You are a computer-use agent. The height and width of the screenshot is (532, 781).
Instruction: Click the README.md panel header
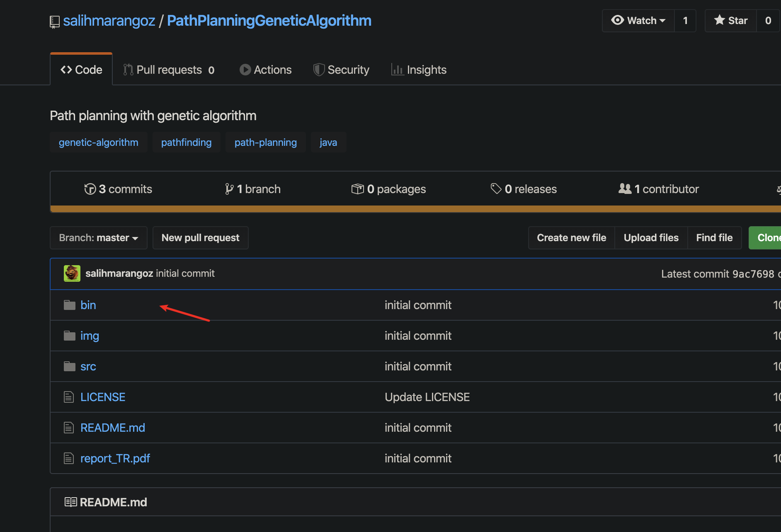pos(415,502)
